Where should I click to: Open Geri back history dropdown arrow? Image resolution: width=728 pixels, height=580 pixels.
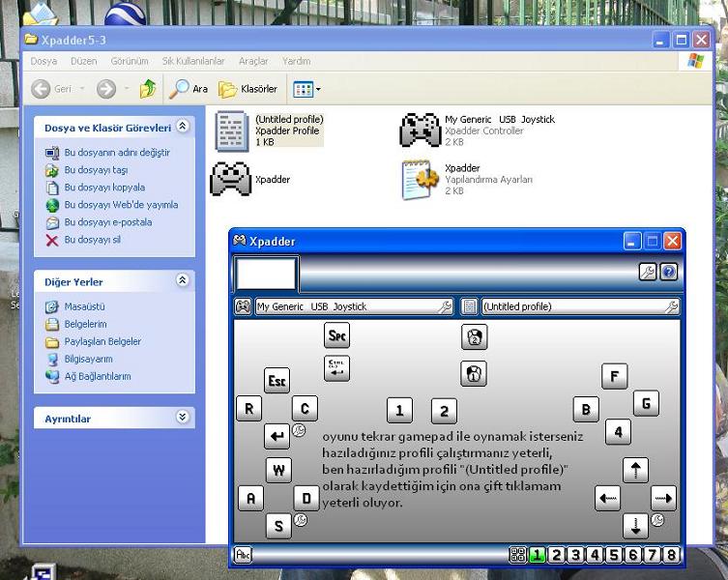[x=82, y=88]
